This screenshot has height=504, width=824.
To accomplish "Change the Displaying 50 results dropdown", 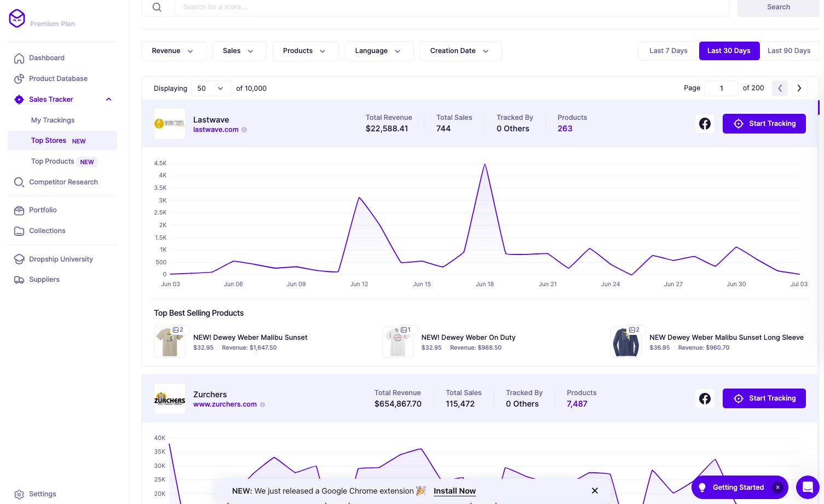I will [211, 88].
